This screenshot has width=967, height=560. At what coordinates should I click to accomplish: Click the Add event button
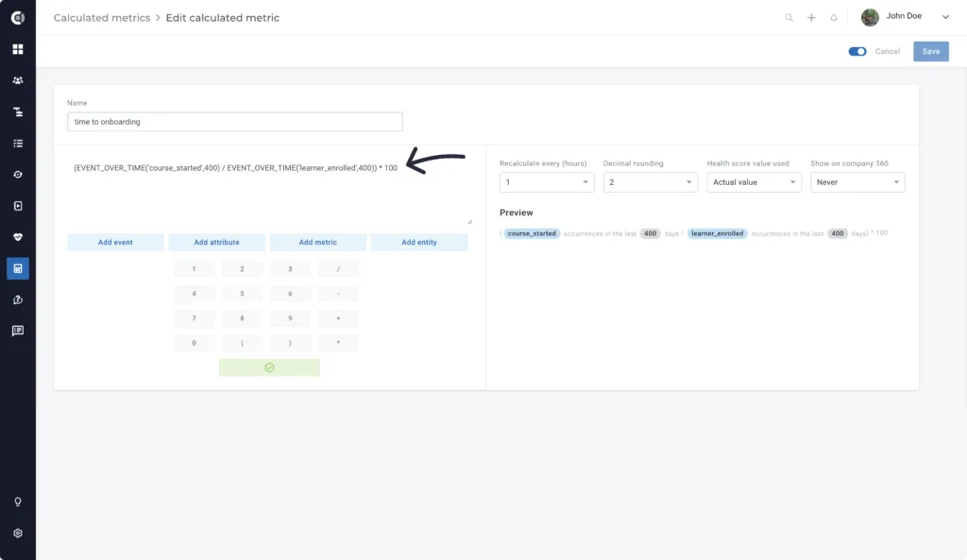point(115,243)
